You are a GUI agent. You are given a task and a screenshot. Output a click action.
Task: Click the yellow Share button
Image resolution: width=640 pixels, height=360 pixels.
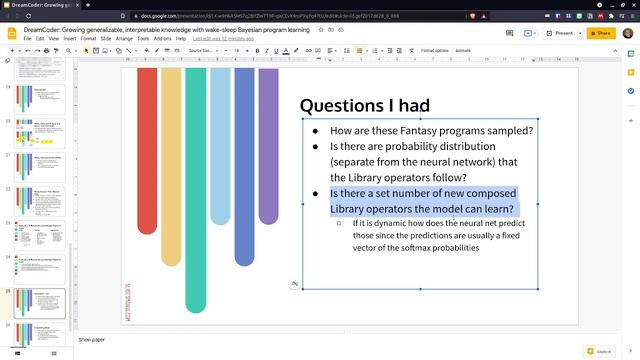[601, 33]
